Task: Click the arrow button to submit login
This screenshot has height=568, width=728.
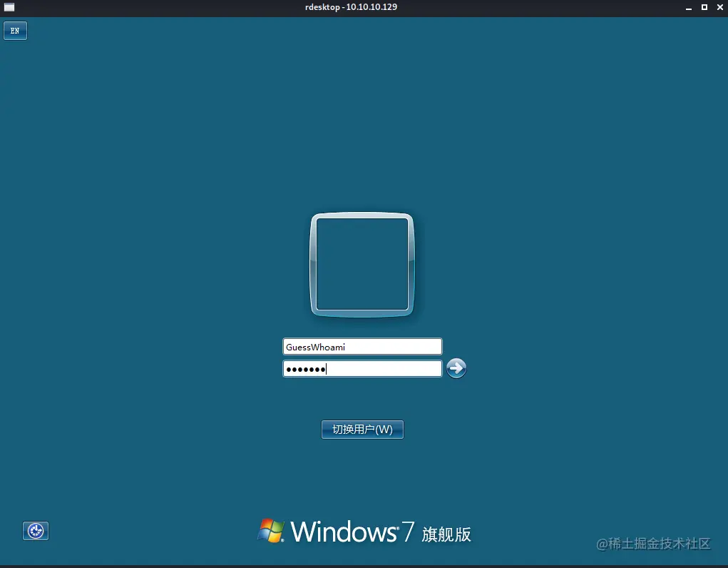Action: pos(456,369)
